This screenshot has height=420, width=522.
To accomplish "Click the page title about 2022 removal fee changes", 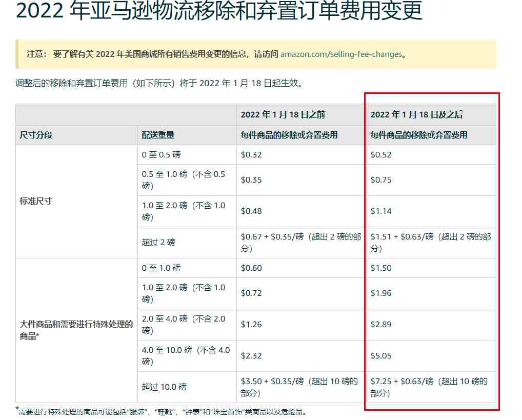I will tap(219, 11).
